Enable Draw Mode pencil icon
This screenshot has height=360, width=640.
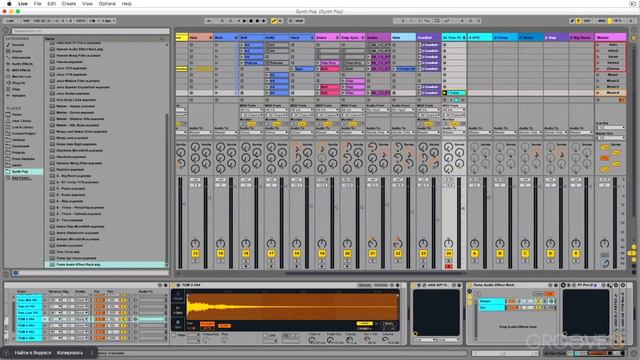[572, 20]
